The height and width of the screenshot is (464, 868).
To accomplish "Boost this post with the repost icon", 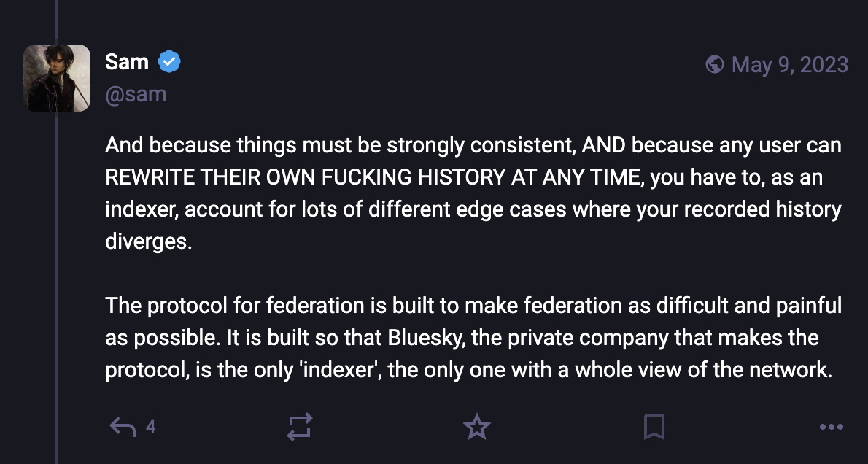I will tap(300, 427).
